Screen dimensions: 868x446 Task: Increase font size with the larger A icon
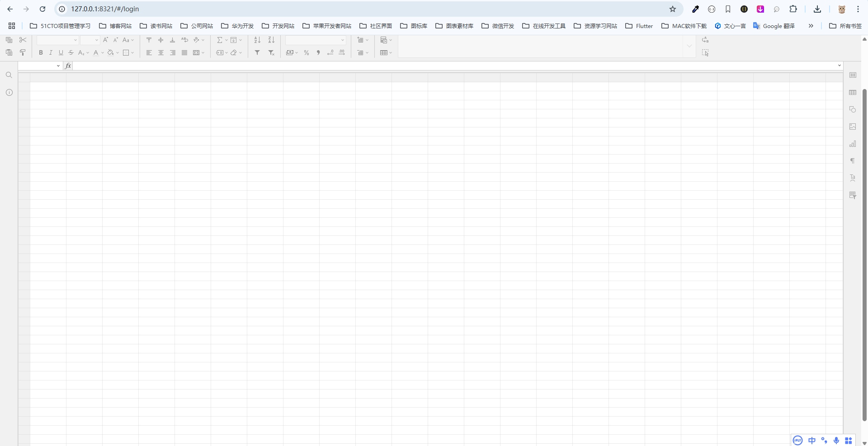[105, 40]
